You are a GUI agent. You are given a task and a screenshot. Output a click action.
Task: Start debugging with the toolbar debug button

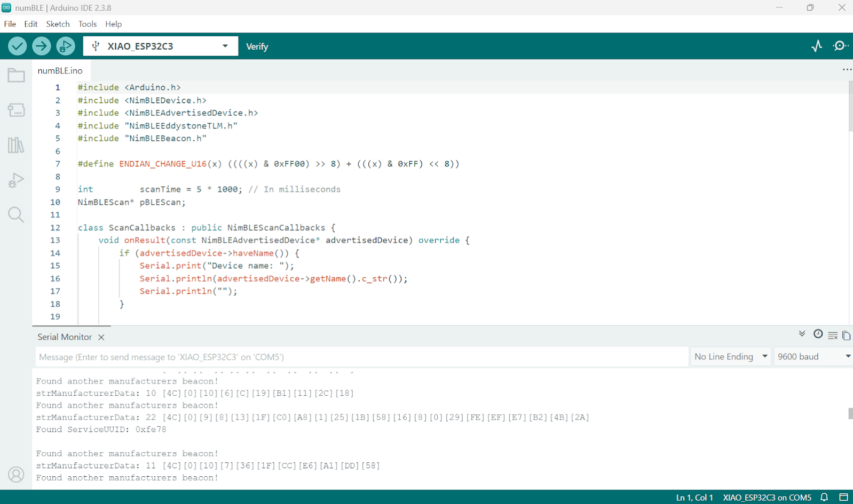click(x=66, y=46)
